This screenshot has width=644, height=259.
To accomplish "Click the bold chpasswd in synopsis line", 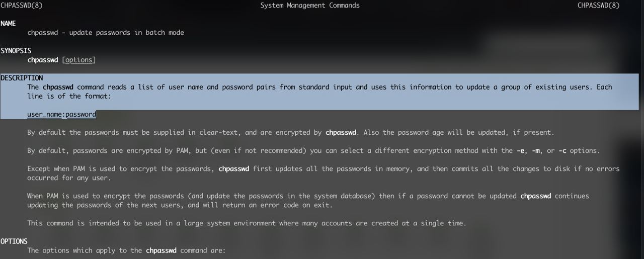I will coord(43,60).
